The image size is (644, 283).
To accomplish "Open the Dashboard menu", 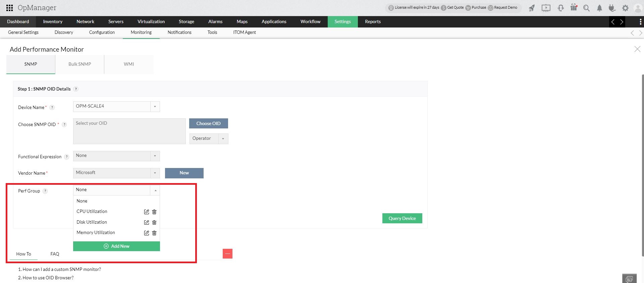I will pos(18,22).
